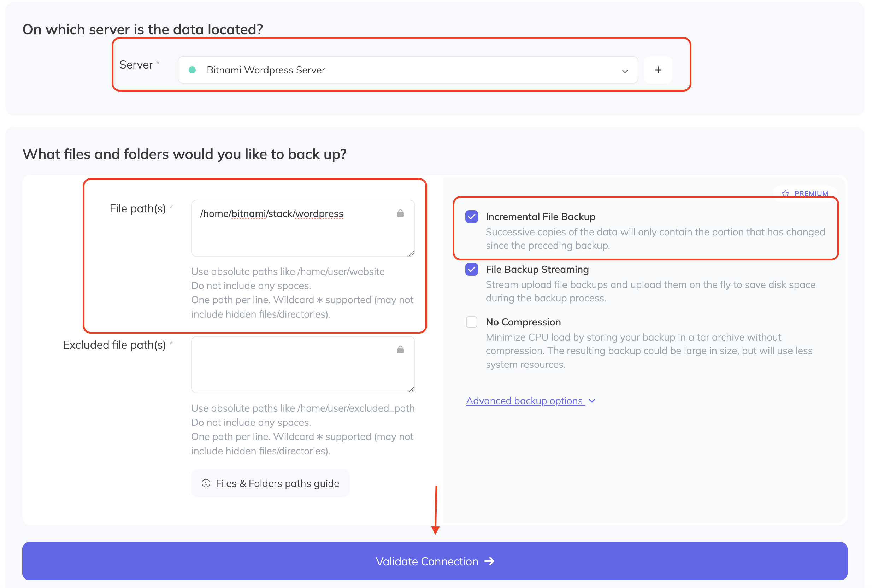
Task: Click the lock icon on File path(s) field
Action: click(x=400, y=213)
